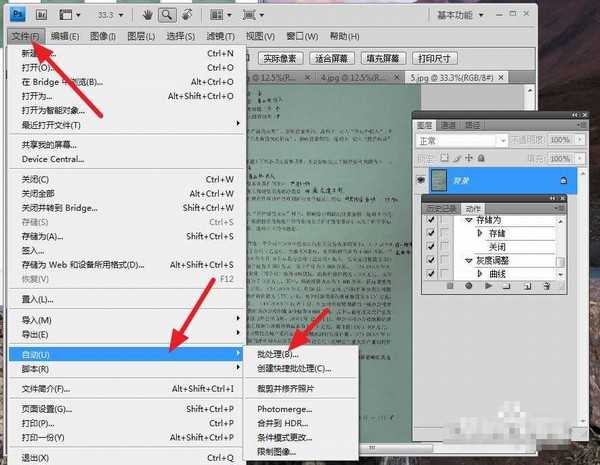Collapse the Layers panel double-arrow icon
Image resolution: width=600 pixels, height=465 pixels.
pos(576,115)
